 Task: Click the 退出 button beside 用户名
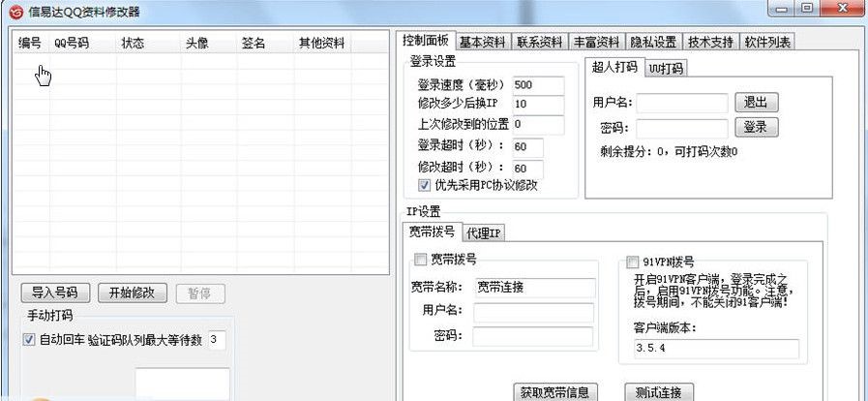(756, 102)
